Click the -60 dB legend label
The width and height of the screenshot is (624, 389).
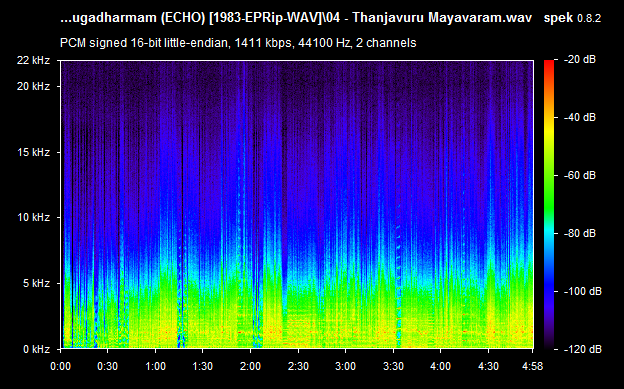pos(580,176)
